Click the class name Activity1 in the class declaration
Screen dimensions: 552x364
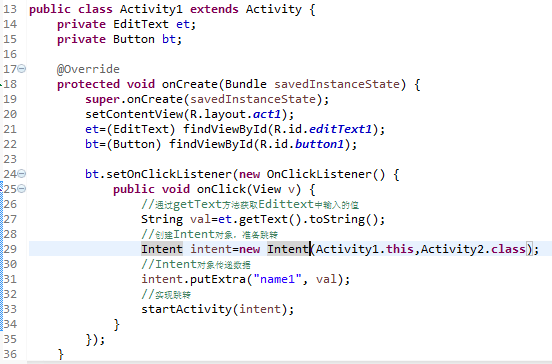click(151, 9)
